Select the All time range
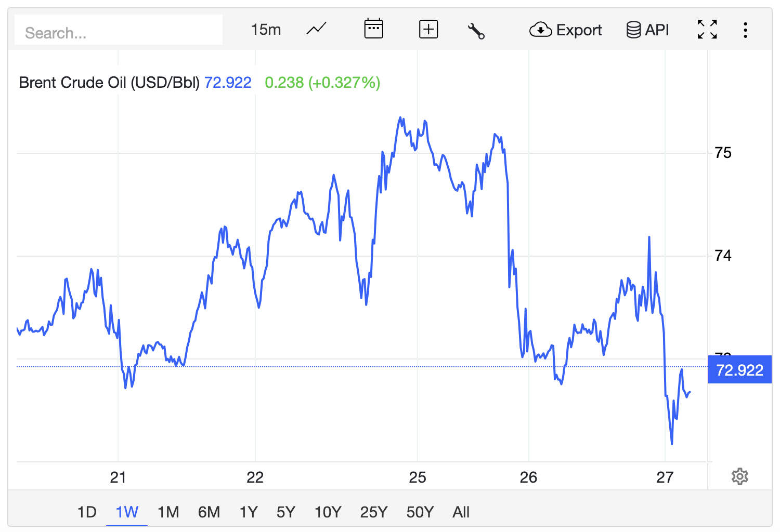The width and height of the screenshot is (780, 532). click(461, 512)
